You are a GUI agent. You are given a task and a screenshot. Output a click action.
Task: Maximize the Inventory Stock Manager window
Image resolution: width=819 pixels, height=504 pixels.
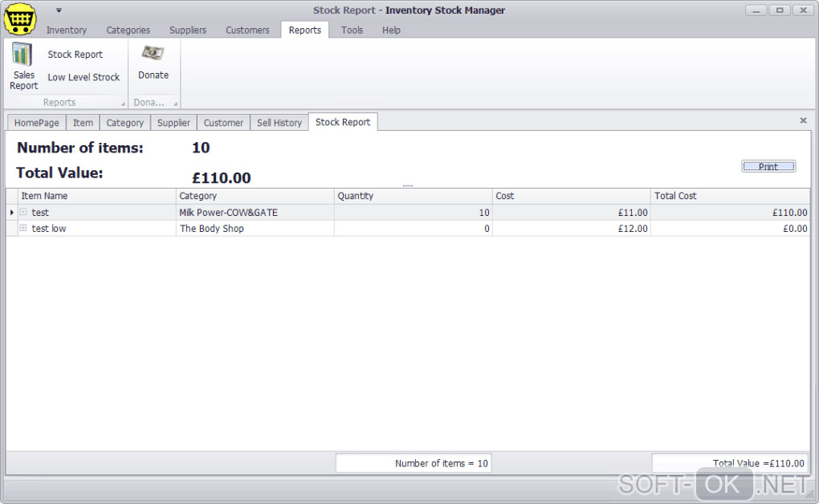pos(780,10)
